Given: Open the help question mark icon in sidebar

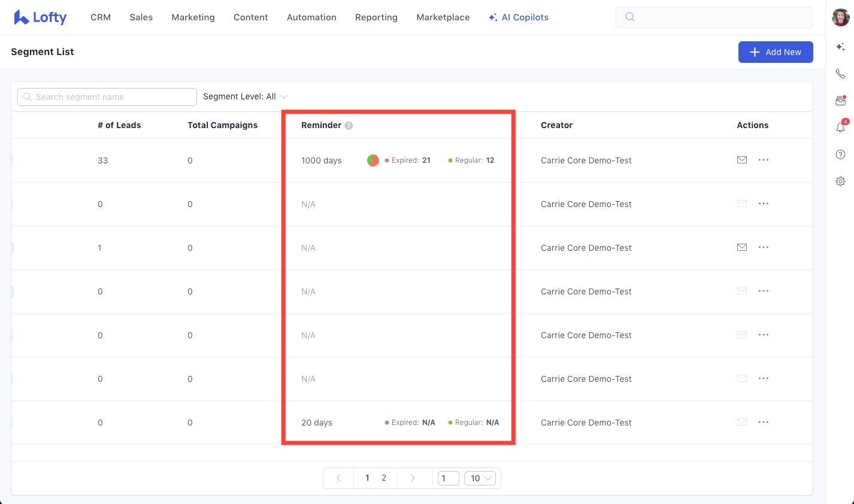Looking at the screenshot, I should coord(841,154).
